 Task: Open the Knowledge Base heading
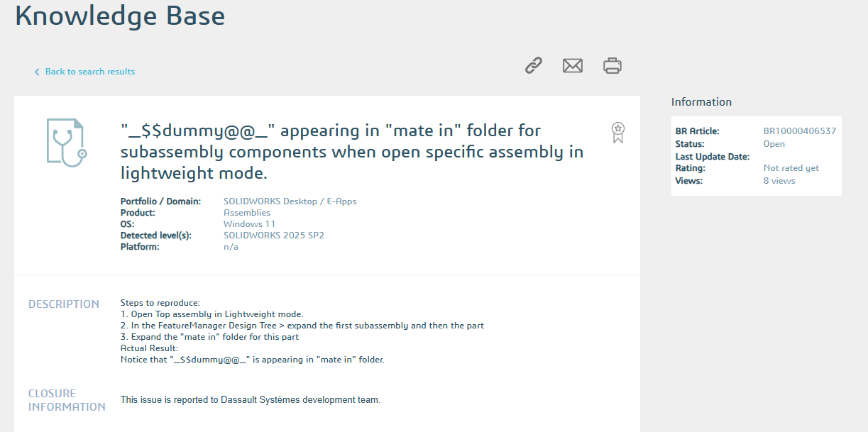pyautogui.click(x=120, y=16)
